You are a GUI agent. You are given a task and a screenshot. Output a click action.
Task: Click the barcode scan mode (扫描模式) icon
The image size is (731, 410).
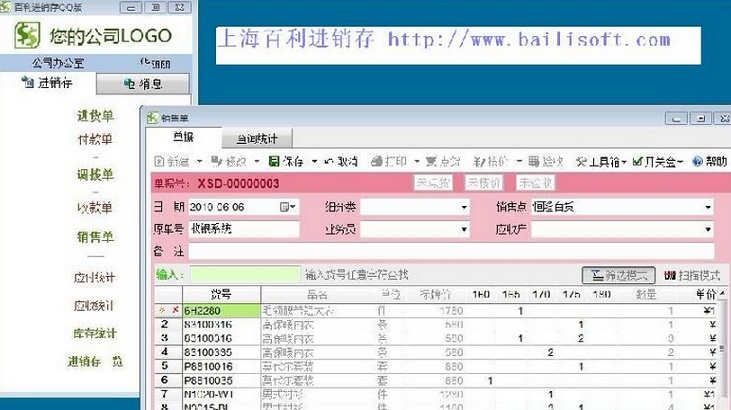tap(670, 275)
